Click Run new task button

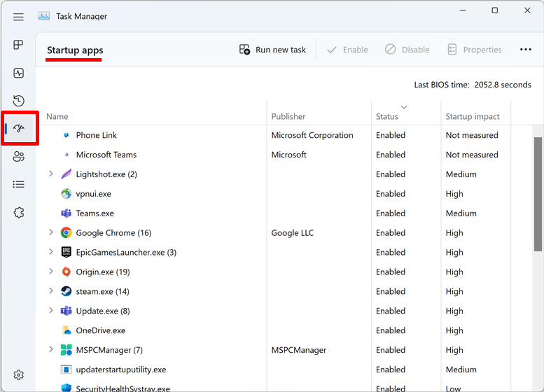tap(273, 50)
